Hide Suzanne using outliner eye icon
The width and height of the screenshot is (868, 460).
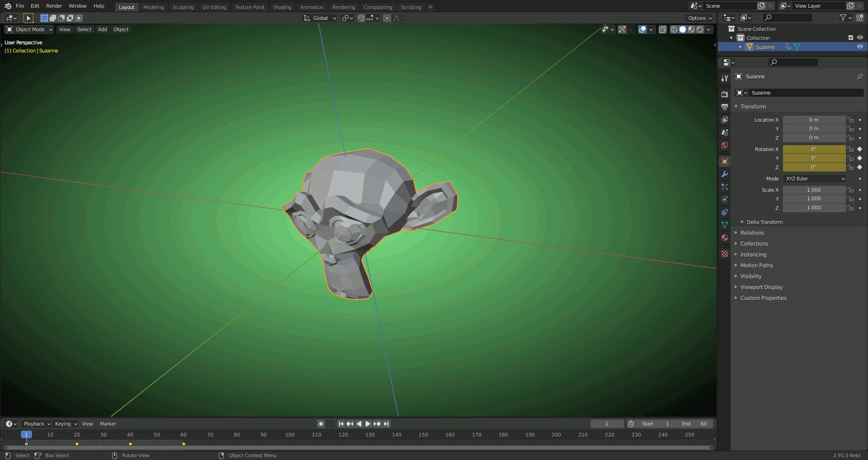[x=860, y=47]
